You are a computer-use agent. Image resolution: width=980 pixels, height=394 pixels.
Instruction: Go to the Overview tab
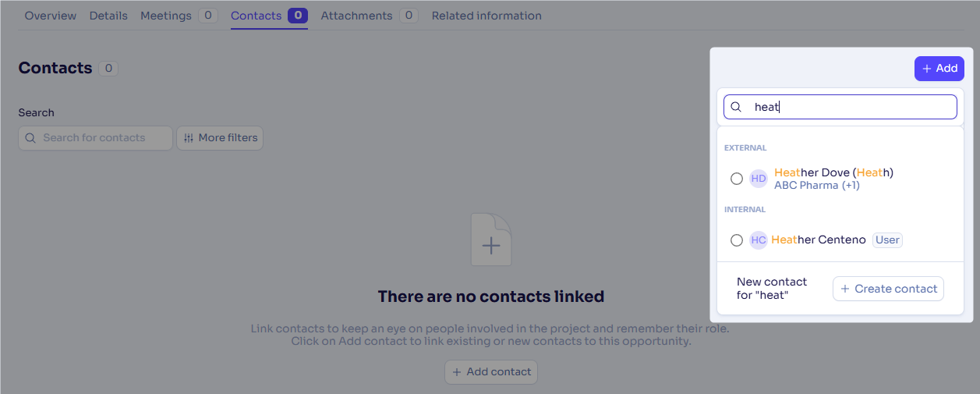click(x=51, y=16)
